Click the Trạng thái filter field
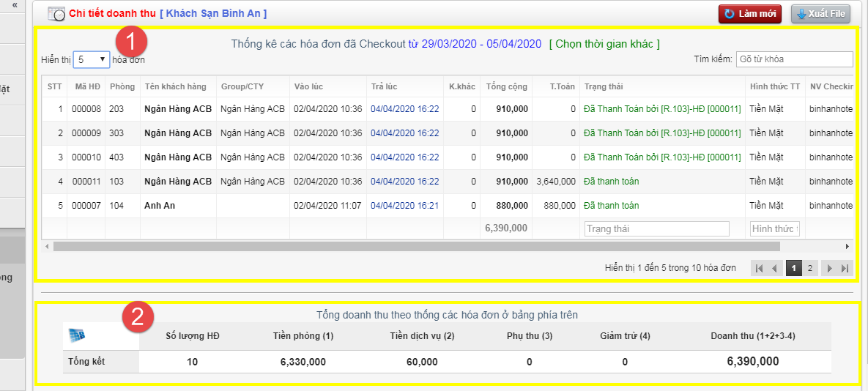The width and height of the screenshot is (868, 391). (656, 229)
